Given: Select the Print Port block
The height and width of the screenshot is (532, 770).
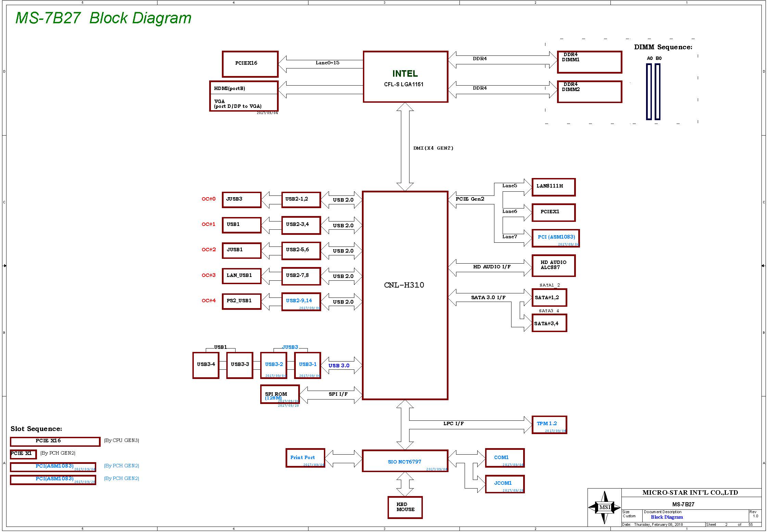Looking at the screenshot, I should pos(305,458).
